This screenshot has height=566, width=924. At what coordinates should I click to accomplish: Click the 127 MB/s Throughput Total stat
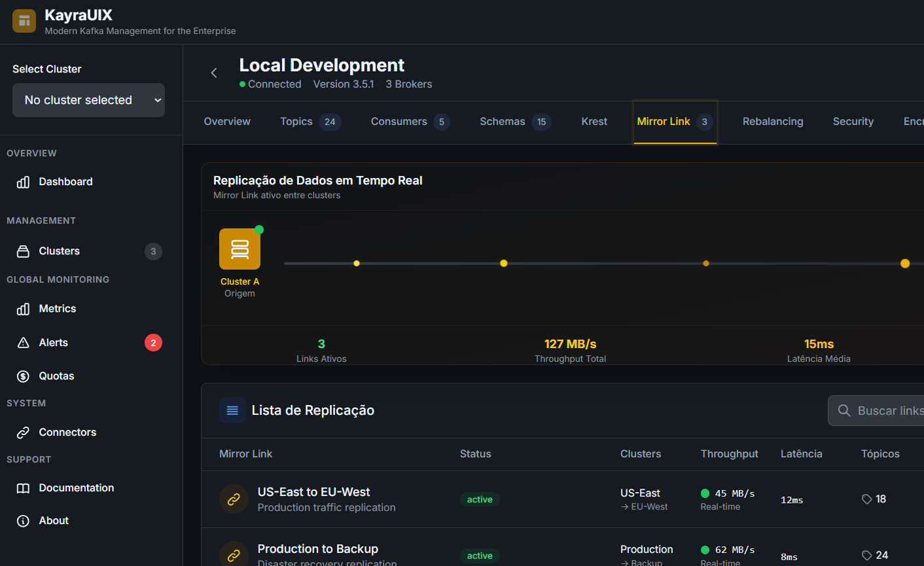pyautogui.click(x=570, y=351)
